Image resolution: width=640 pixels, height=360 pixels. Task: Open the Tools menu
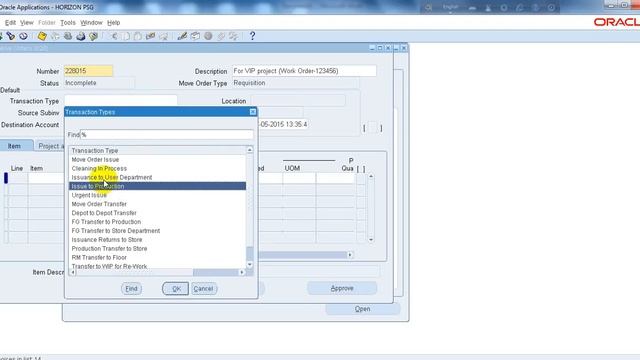click(68, 23)
